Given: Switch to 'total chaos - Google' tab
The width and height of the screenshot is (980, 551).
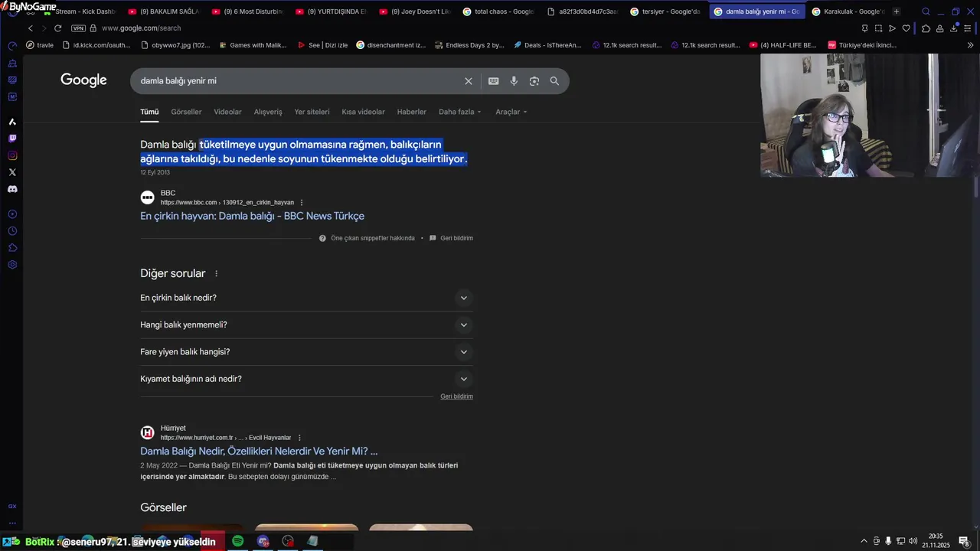Looking at the screenshot, I should point(498,11).
